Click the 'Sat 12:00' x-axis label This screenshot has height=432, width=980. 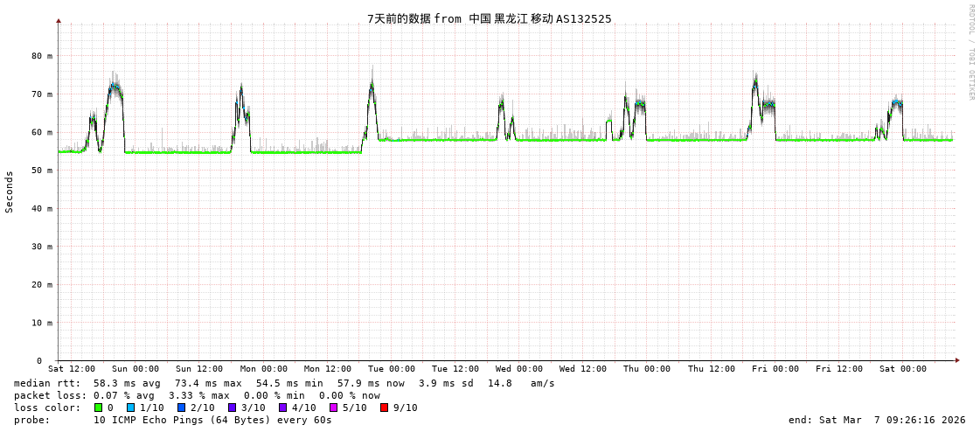tap(72, 369)
